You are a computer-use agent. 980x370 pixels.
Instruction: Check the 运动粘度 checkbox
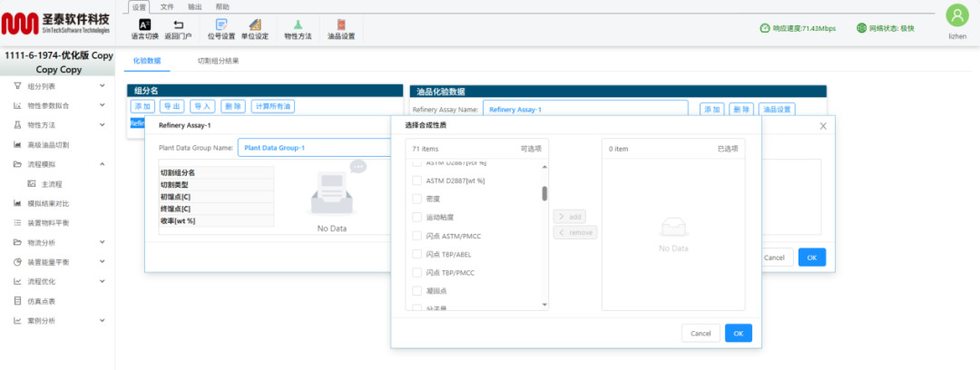tap(416, 218)
